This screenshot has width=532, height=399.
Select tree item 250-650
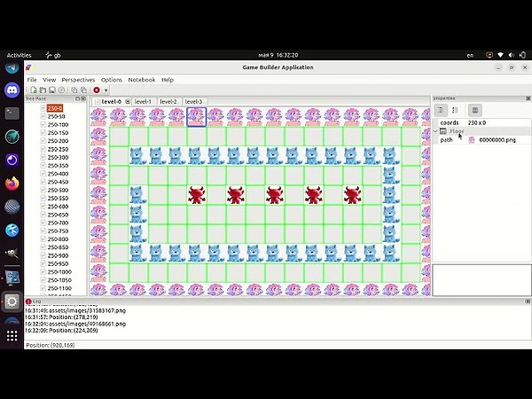(x=58, y=215)
